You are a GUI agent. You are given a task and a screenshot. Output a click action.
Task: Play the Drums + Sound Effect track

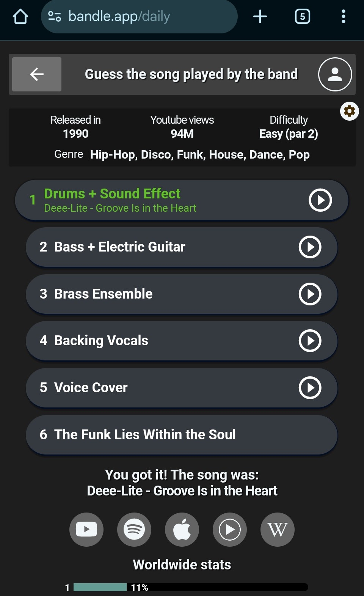pyautogui.click(x=320, y=200)
